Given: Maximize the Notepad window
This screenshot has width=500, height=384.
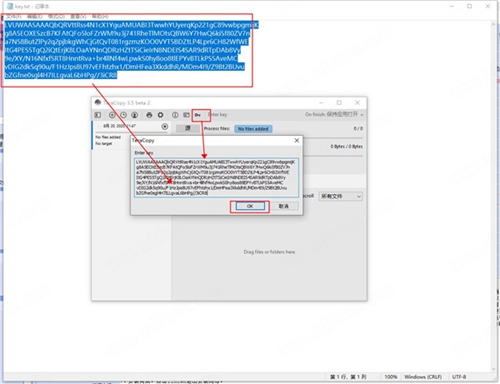Looking at the screenshot, I should click(469, 6).
